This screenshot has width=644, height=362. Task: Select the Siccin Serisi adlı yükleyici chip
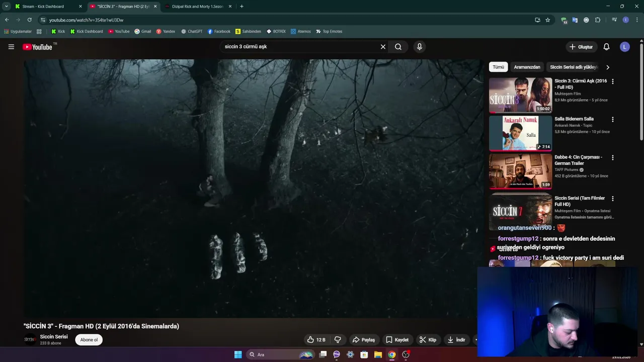click(574, 67)
